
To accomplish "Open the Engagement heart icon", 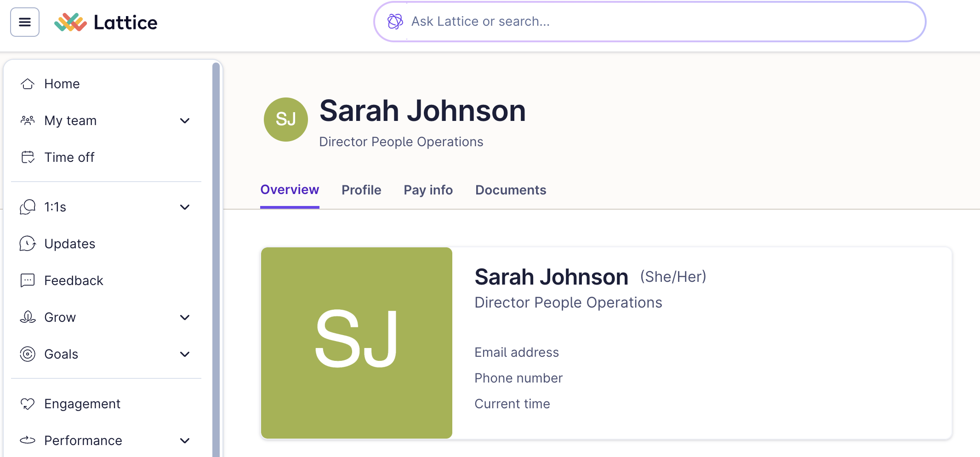I will click(28, 404).
